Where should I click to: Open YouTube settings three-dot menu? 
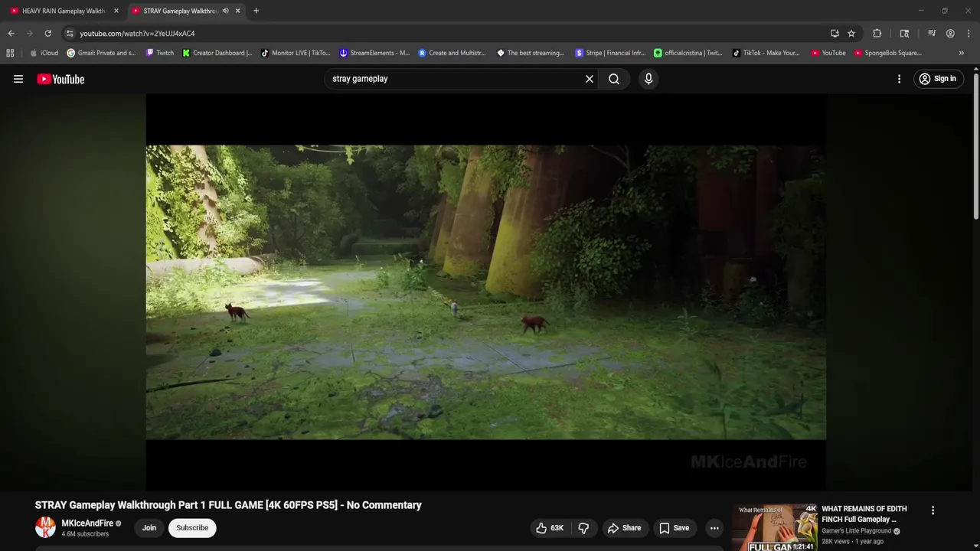(899, 79)
